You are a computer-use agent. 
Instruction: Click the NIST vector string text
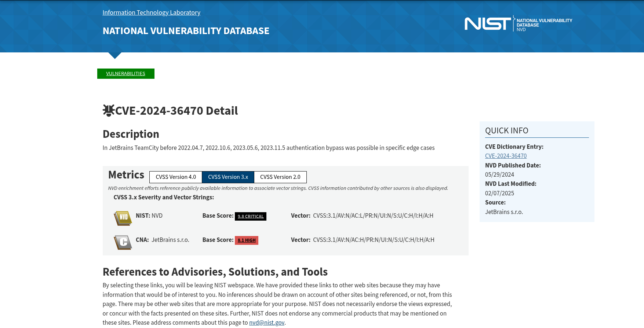click(373, 215)
